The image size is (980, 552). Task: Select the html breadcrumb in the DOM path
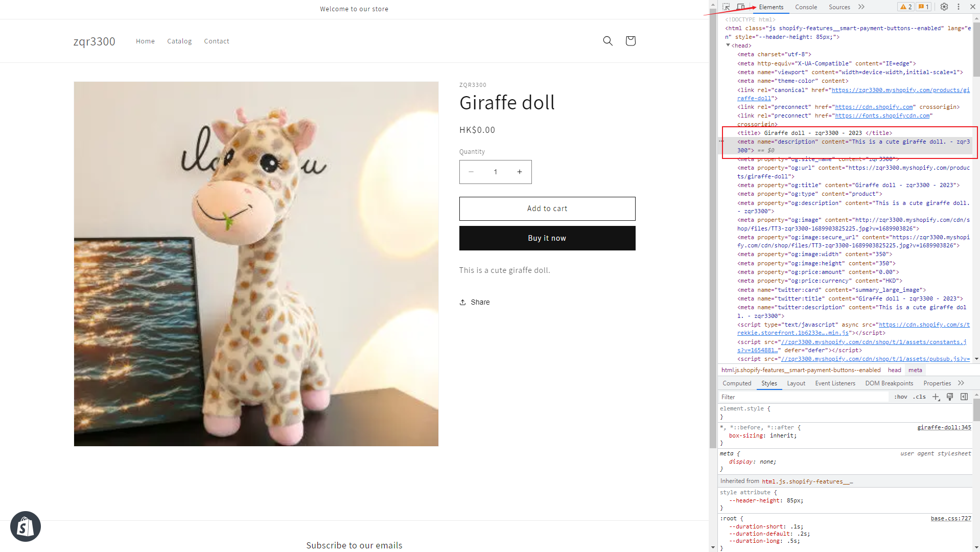pyautogui.click(x=801, y=370)
